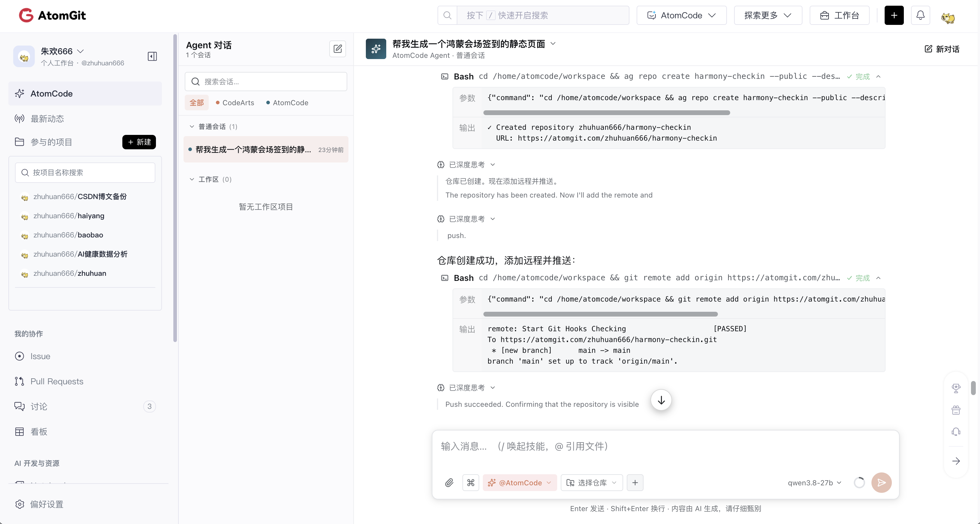Click horizontal scrollbar under repo create command
The width and height of the screenshot is (980, 524).
[x=606, y=113]
